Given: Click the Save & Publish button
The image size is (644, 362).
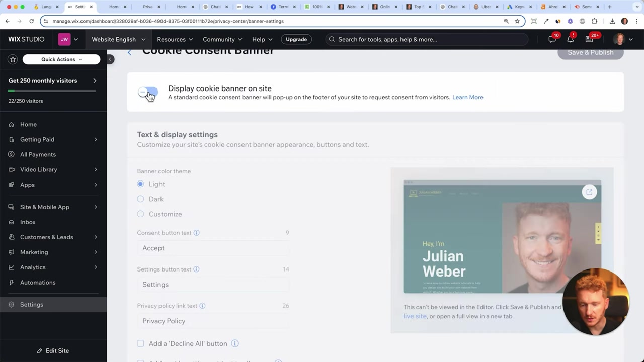Looking at the screenshot, I should click(x=591, y=52).
